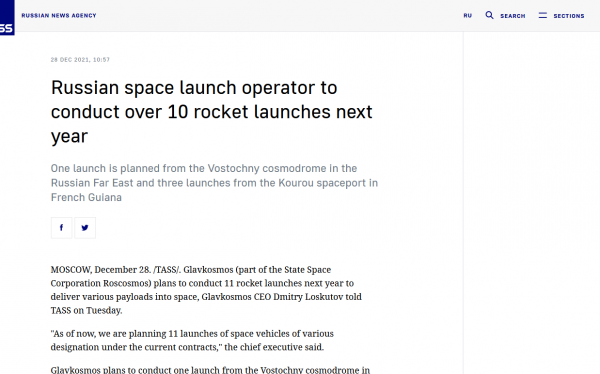Click the headline about over 10 rocket launches
This screenshot has height=374, width=600.
pos(212,112)
